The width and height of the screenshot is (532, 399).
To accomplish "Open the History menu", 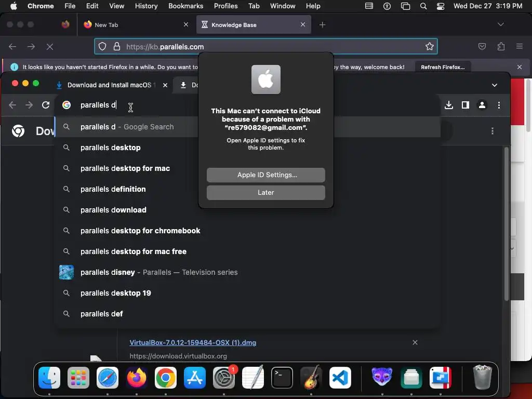I will click(x=146, y=6).
